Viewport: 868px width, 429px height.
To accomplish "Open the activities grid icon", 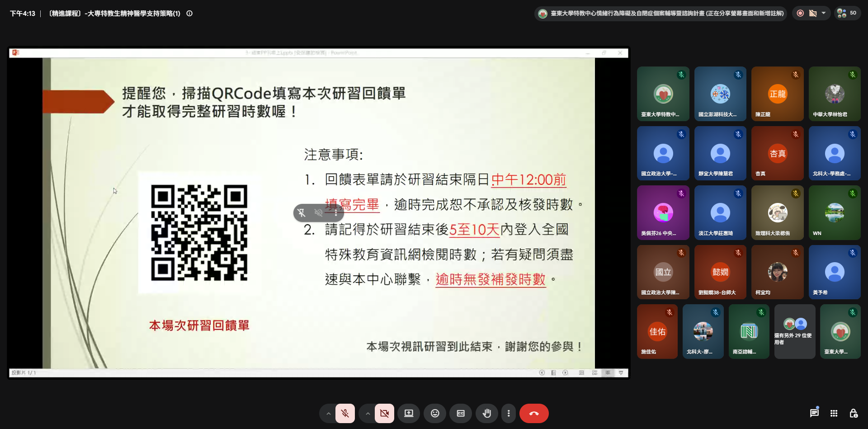I will click(834, 413).
